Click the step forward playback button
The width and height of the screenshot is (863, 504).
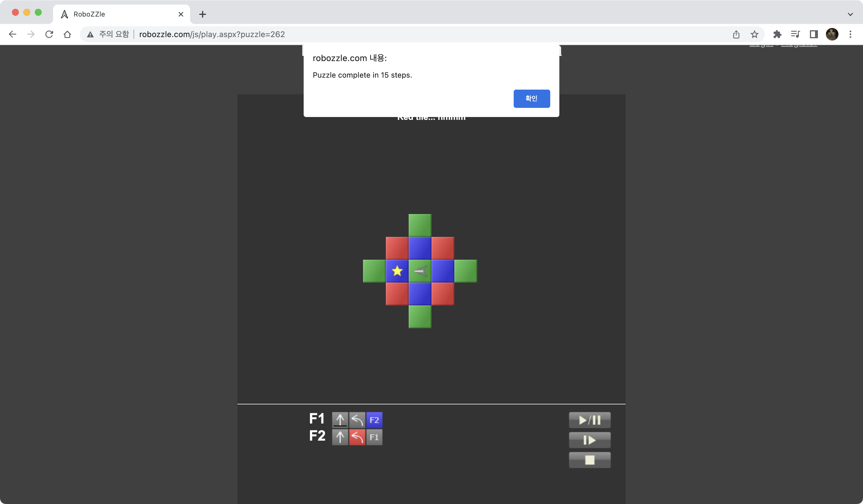pos(589,440)
